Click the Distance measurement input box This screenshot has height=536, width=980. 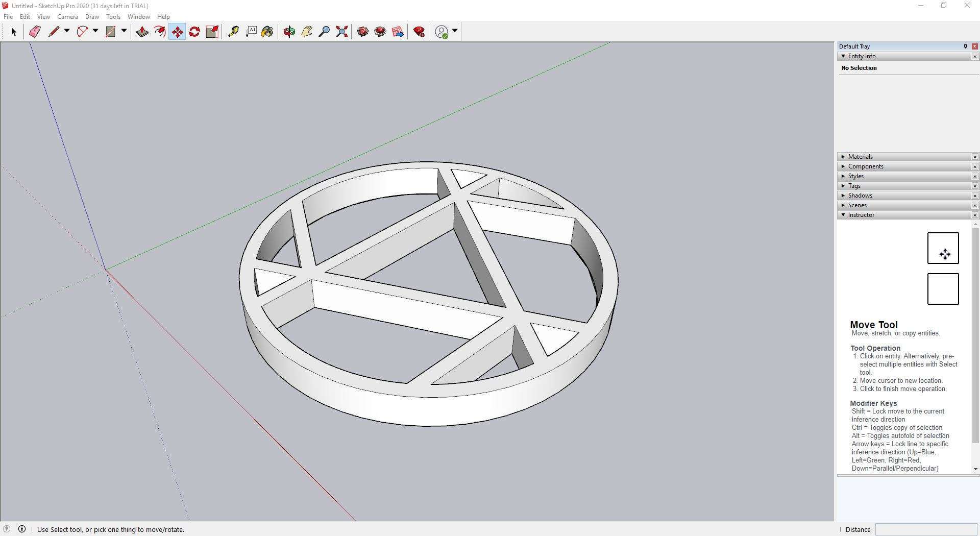pos(925,529)
